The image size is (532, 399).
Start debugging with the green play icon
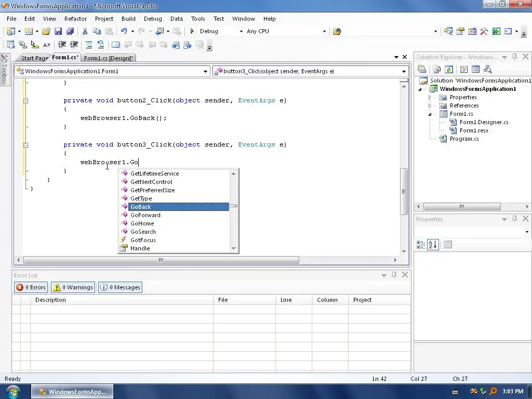(192, 31)
